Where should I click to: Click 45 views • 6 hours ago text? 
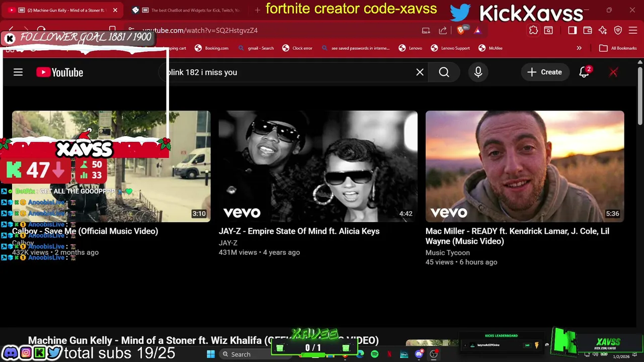tap(461, 262)
